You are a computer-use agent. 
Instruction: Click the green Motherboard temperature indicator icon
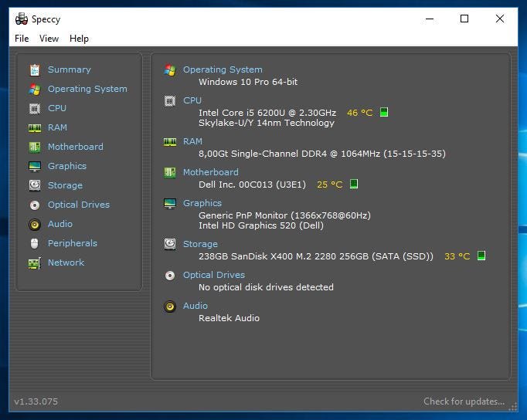point(354,184)
